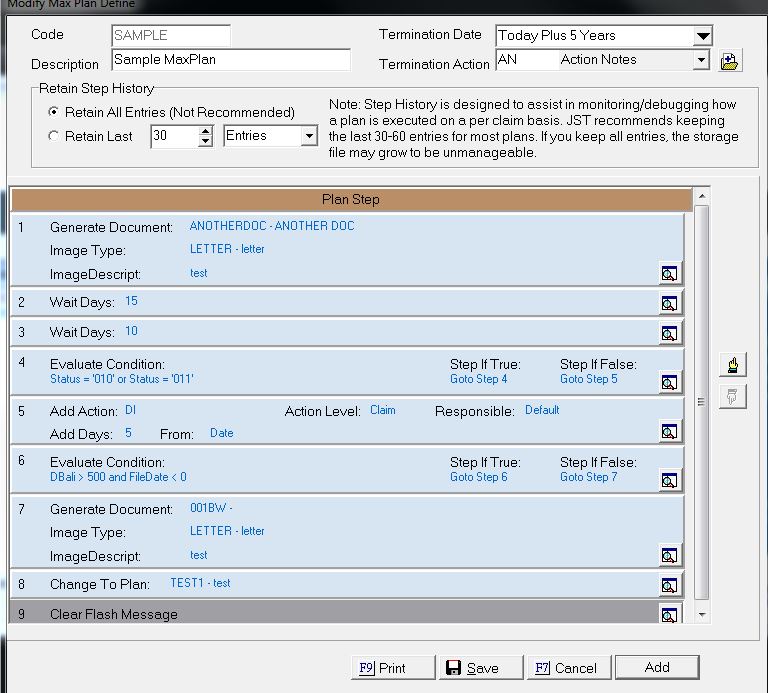Open the Termination Action dropdown

(701, 60)
